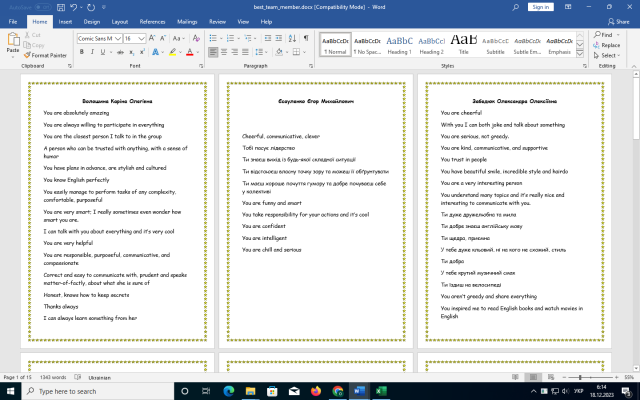Viewport: 640px width, 400px height.
Task: Sort the selected paragraphs
Action: click(292, 38)
